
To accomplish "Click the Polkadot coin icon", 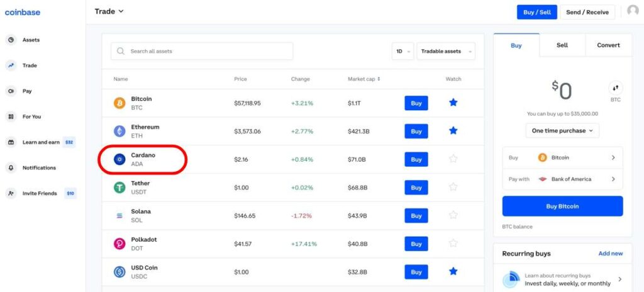I will 119,244.
